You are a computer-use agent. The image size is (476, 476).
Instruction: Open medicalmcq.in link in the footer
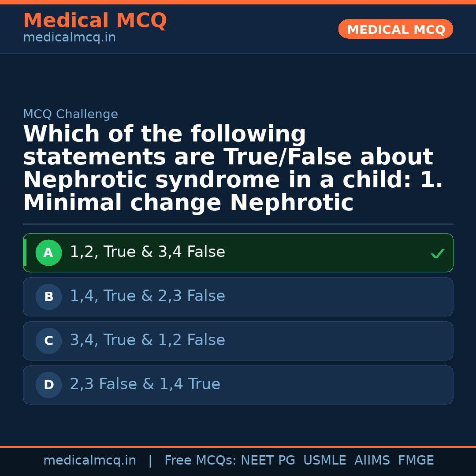pyautogui.click(x=89, y=461)
